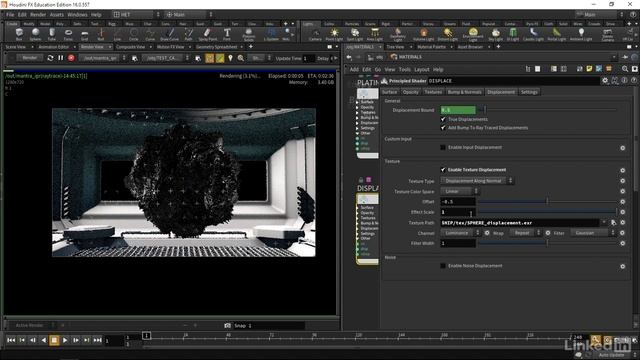Select the Font shelf tool
The image size is (640, 360).
point(227,34)
